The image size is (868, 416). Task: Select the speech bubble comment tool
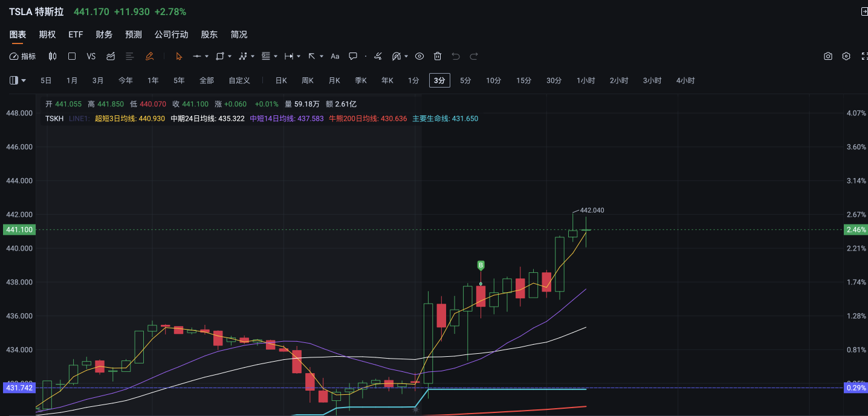353,56
